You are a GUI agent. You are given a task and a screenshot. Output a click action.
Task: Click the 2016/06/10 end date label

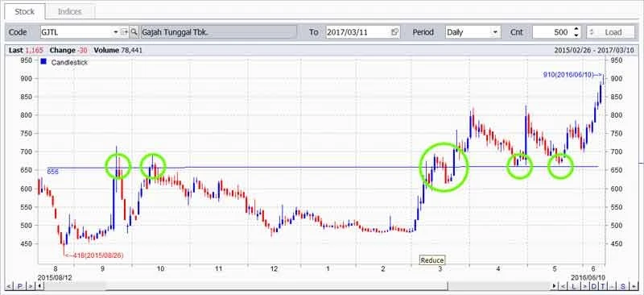(x=588, y=278)
